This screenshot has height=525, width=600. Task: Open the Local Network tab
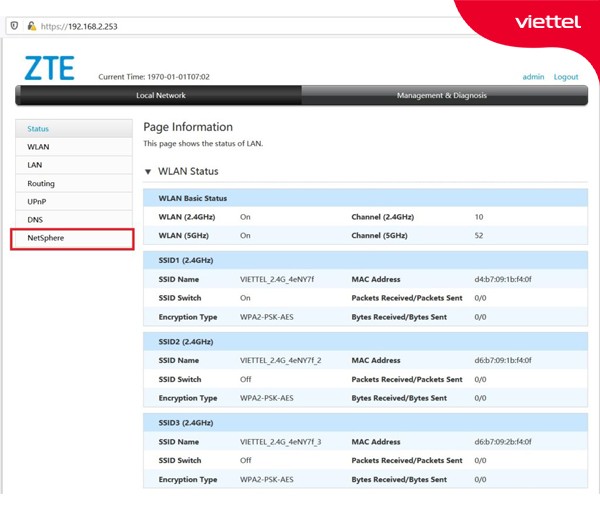coord(161,95)
